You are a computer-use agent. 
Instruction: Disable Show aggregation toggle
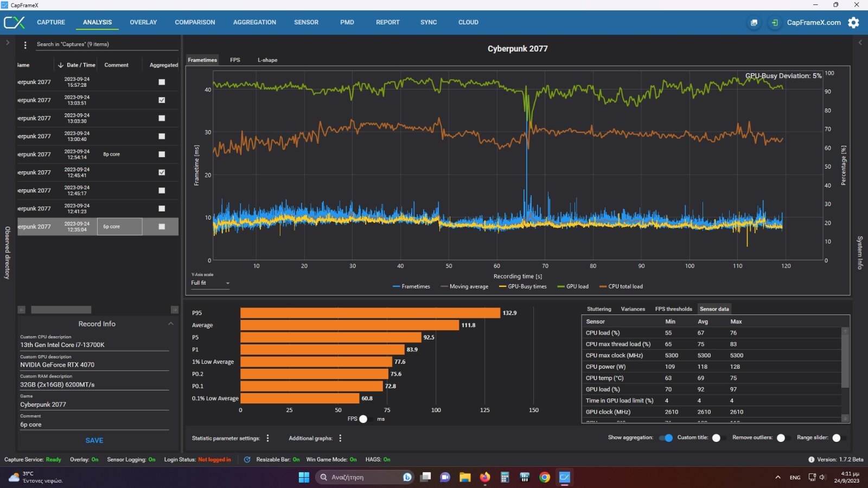[x=666, y=438]
